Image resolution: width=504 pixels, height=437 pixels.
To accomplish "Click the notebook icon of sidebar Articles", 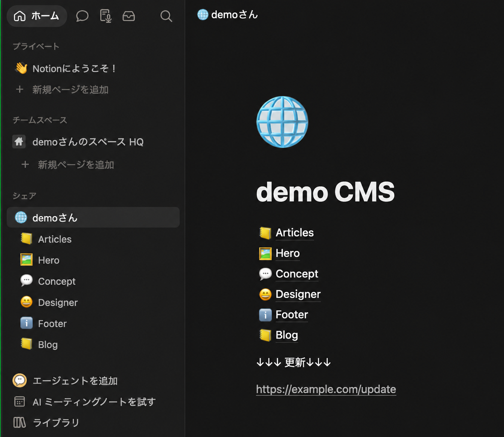I will (26, 238).
